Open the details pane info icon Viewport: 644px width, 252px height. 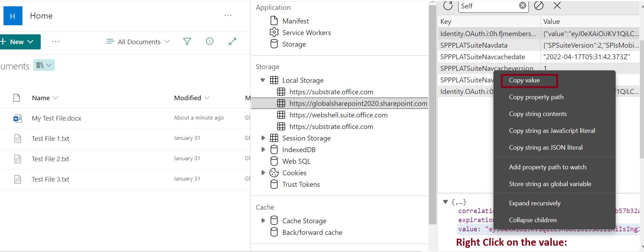coord(209,41)
